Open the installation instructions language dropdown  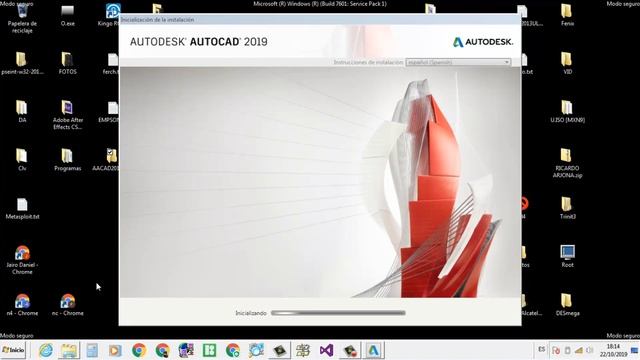pos(458,62)
